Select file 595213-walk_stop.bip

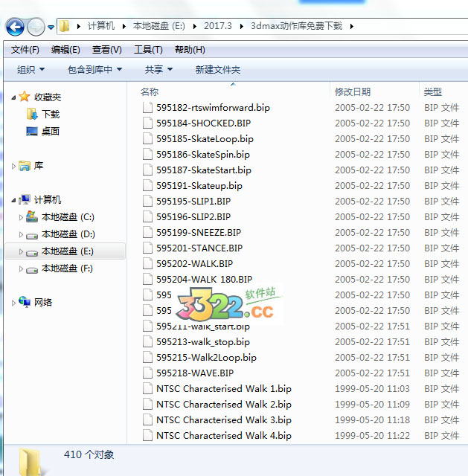click(203, 342)
